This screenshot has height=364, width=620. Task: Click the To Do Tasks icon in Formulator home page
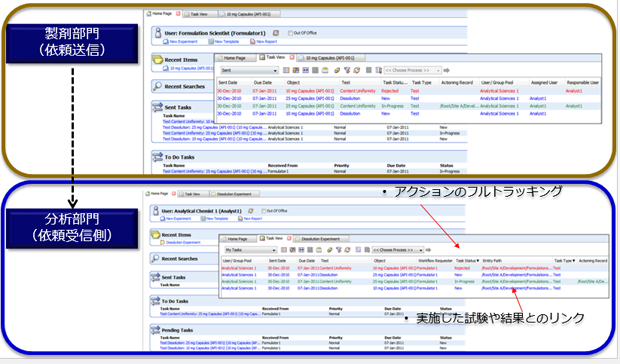tap(158, 157)
